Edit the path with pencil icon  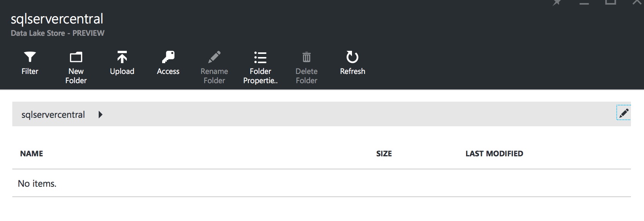tap(623, 113)
